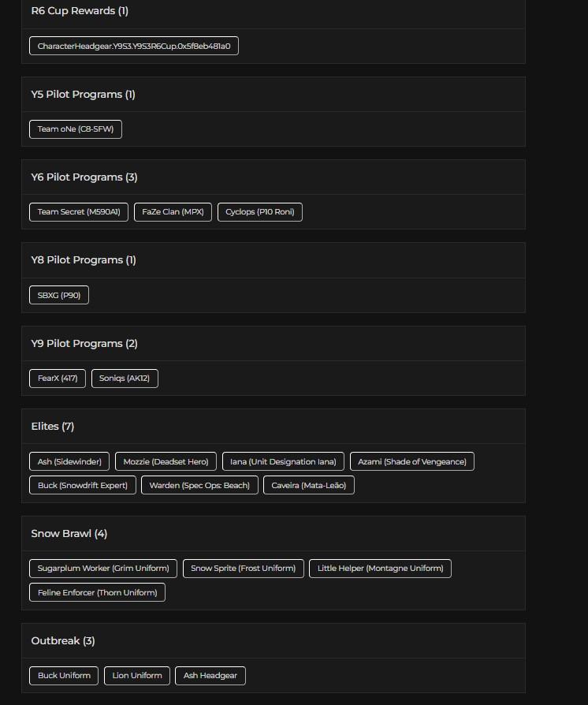Click the FaZe Clan (MPX) tag
The image size is (588, 705).
[173, 212]
